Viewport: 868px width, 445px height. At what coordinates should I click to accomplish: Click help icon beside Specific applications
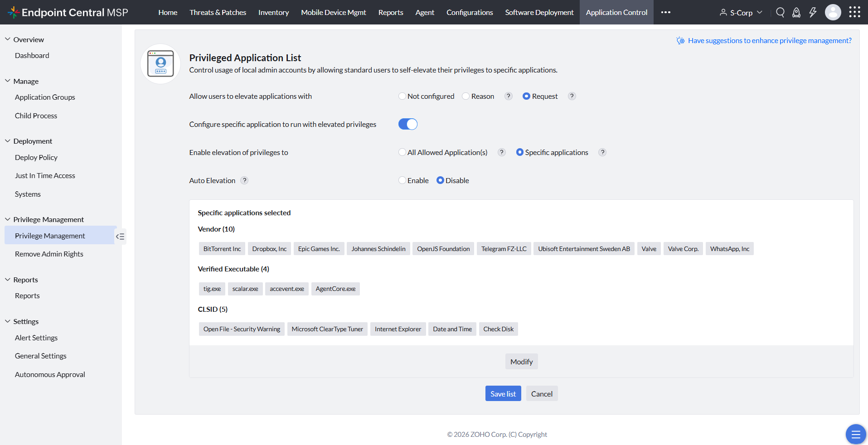(x=602, y=152)
